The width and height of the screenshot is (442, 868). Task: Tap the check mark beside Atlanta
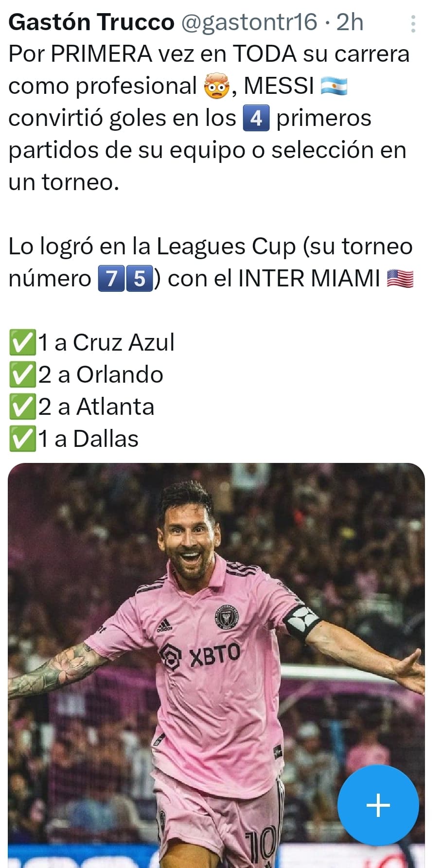point(22,407)
